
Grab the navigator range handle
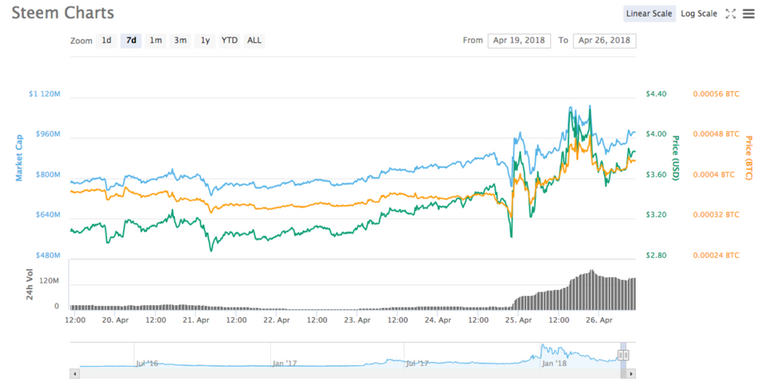623,355
